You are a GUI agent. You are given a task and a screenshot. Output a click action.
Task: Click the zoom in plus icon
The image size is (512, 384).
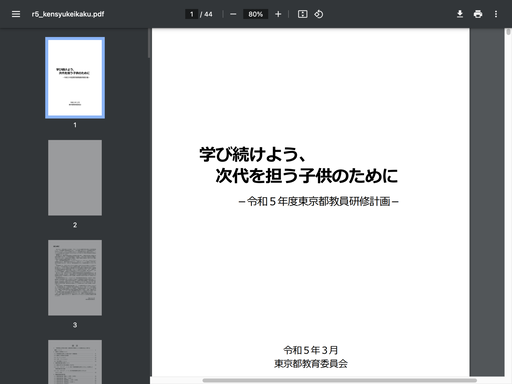pyautogui.click(x=278, y=14)
